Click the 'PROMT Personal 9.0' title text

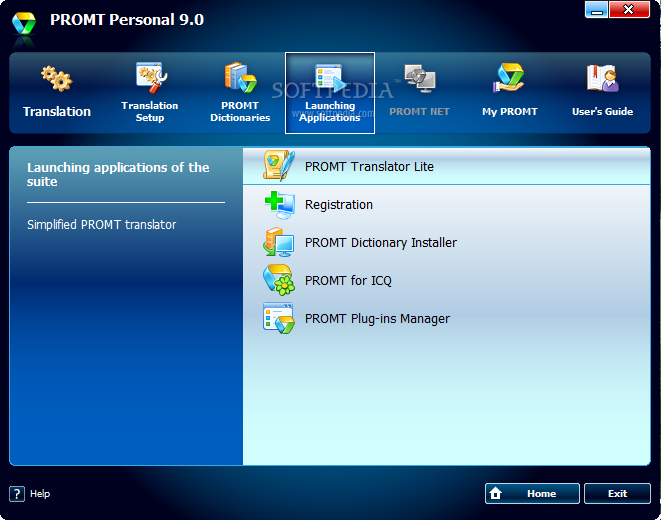point(127,19)
